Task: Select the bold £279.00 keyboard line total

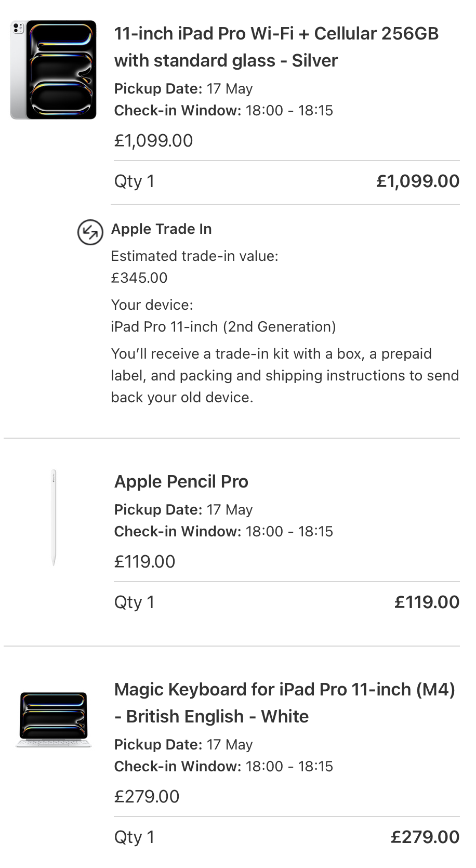Action: 425,837
